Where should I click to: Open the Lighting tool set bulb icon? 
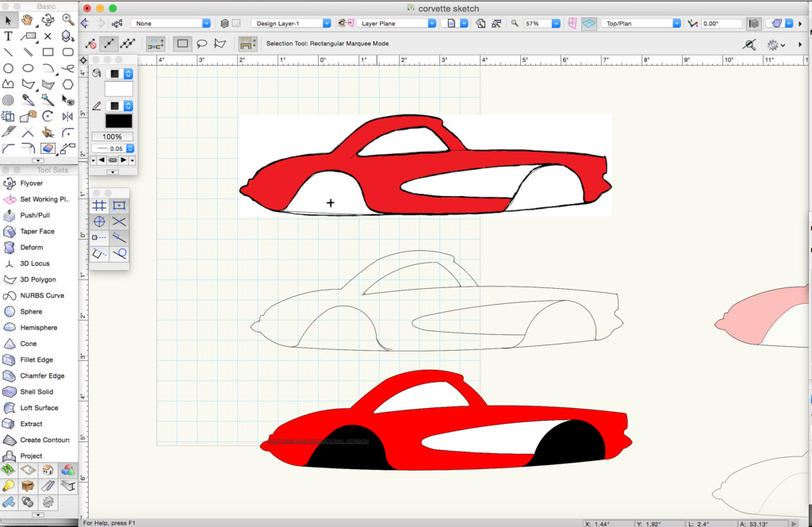(8, 486)
